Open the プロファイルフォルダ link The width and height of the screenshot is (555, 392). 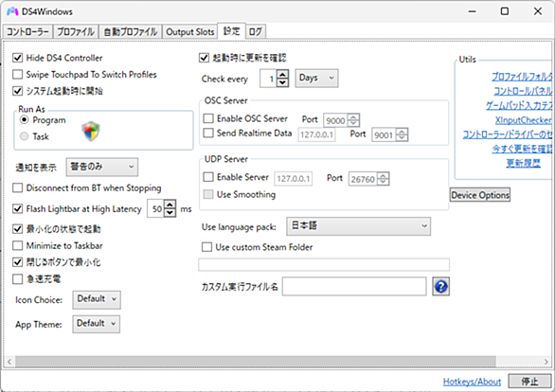coord(522,77)
